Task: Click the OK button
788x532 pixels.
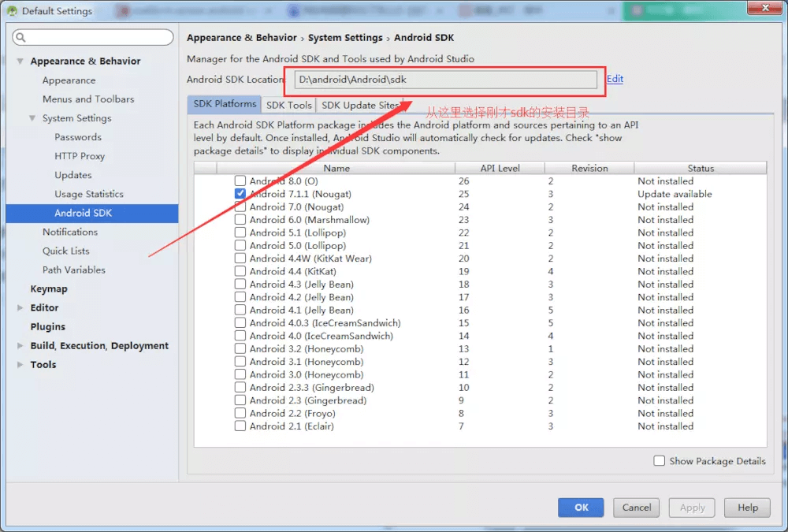Action: pos(581,508)
